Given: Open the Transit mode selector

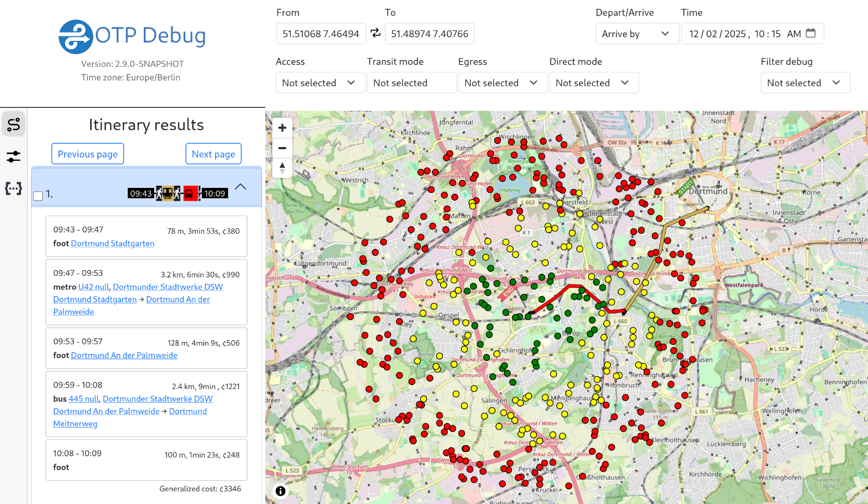Looking at the screenshot, I should 411,82.
